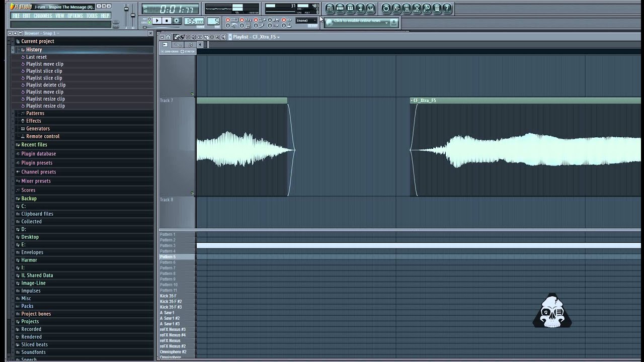This screenshot has width=644, height=362.
Task: Select Pattern 5 in the pattern list
Action: [x=168, y=256]
